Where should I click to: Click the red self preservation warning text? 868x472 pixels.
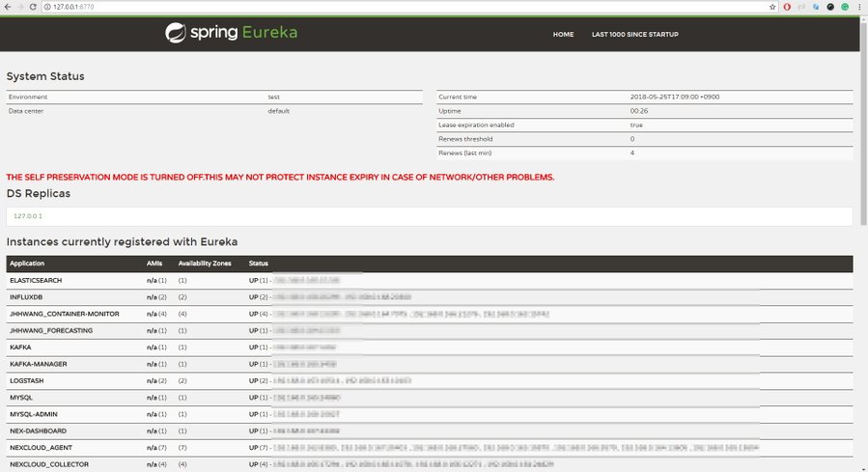[280, 177]
